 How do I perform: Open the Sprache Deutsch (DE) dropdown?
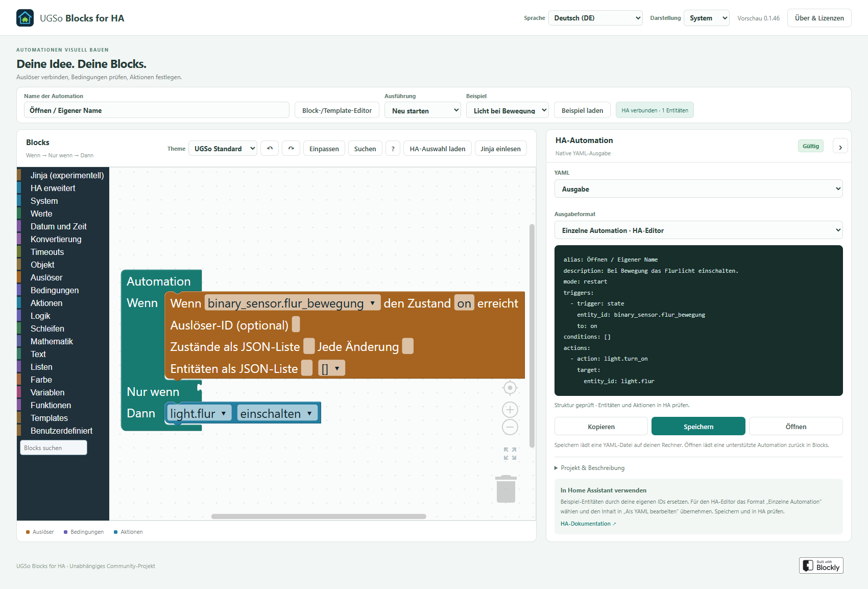pyautogui.click(x=595, y=18)
